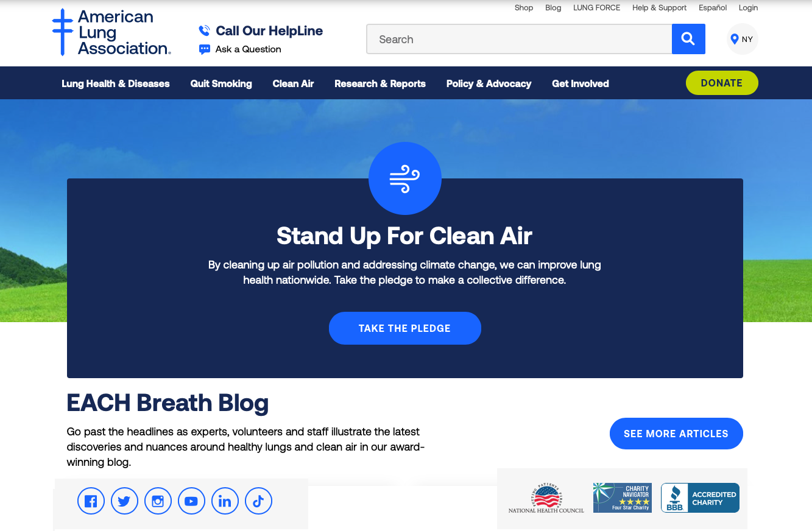Click the wind icon above Stand Up For Clean Air
The height and width of the screenshot is (531, 812).
point(405,178)
